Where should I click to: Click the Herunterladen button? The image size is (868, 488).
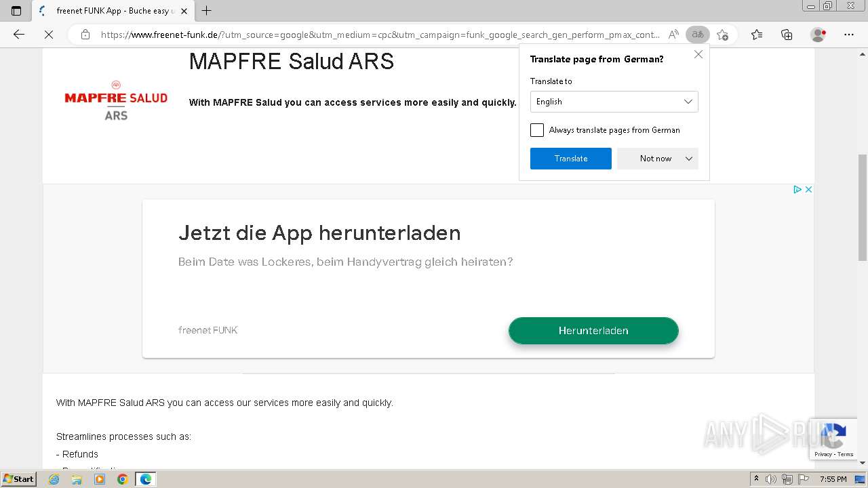point(593,331)
